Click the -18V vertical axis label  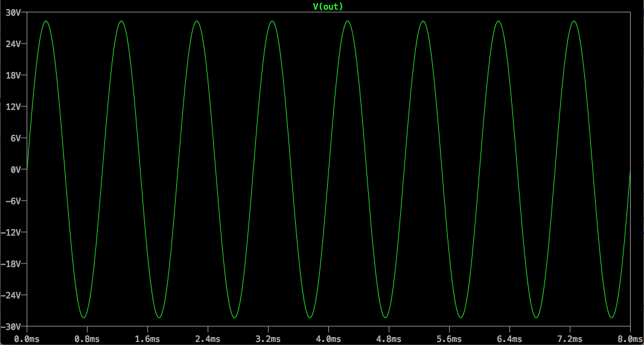pyautogui.click(x=10, y=263)
